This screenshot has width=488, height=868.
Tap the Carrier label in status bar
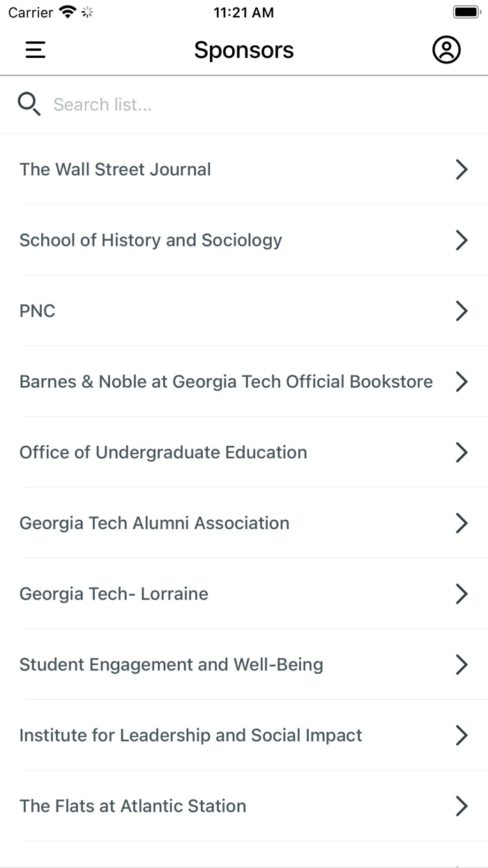(x=29, y=12)
